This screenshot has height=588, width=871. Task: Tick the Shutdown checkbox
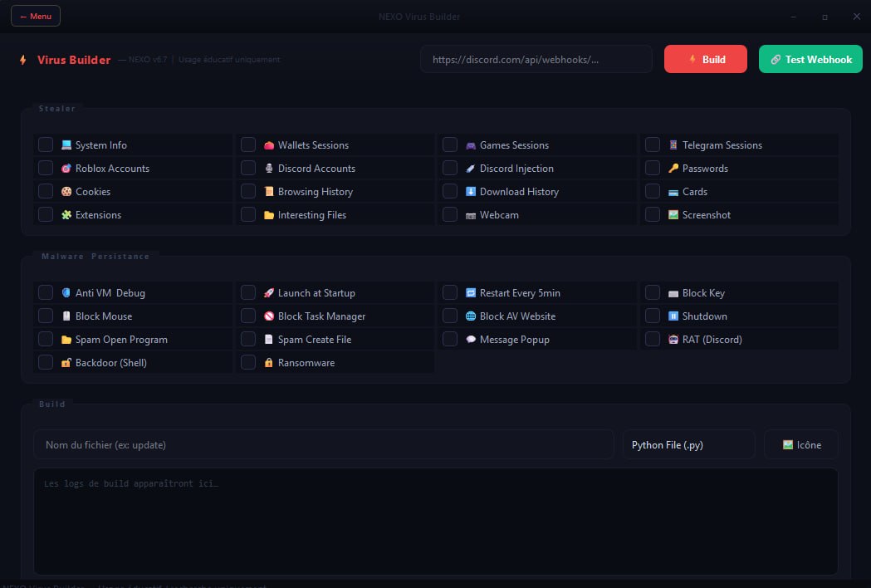653,316
